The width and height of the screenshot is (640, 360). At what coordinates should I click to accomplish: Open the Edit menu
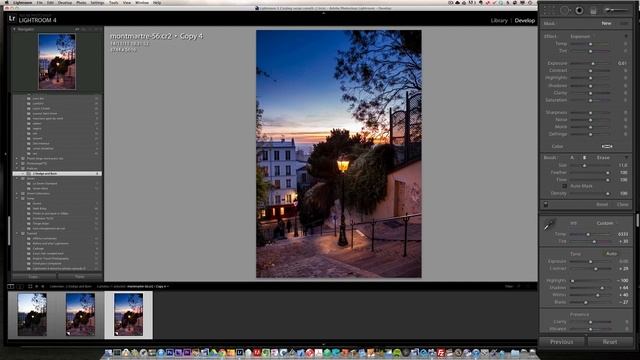click(51, 2)
